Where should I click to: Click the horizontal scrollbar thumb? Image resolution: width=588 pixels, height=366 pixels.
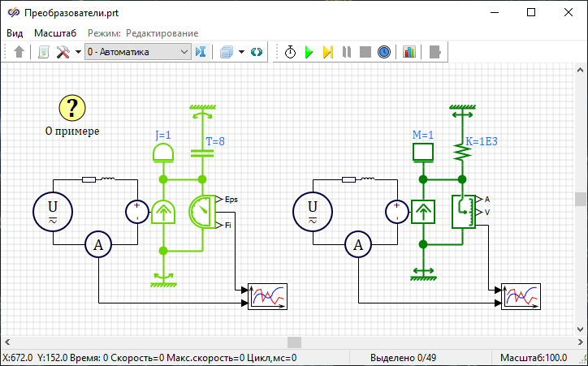coord(295,342)
